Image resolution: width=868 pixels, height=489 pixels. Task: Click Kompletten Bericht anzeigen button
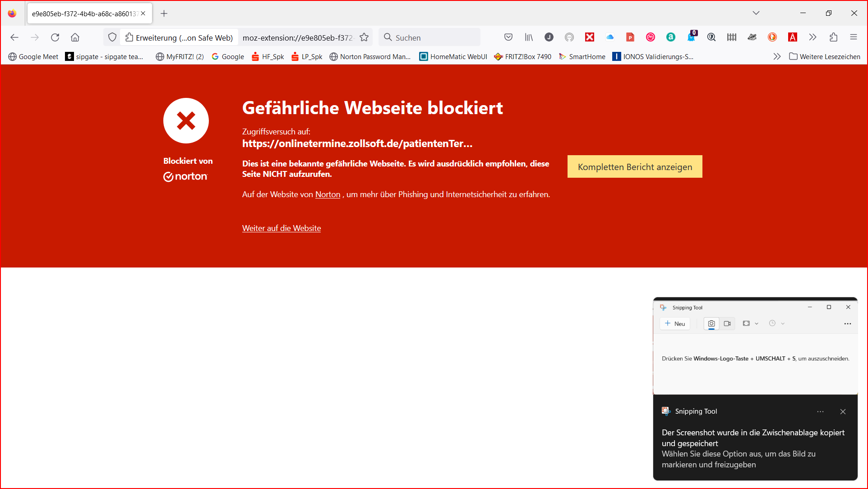[635, 166]
